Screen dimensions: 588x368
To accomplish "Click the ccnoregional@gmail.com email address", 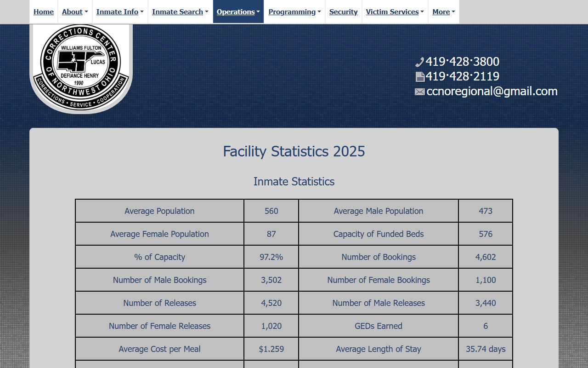I will 492,91.
